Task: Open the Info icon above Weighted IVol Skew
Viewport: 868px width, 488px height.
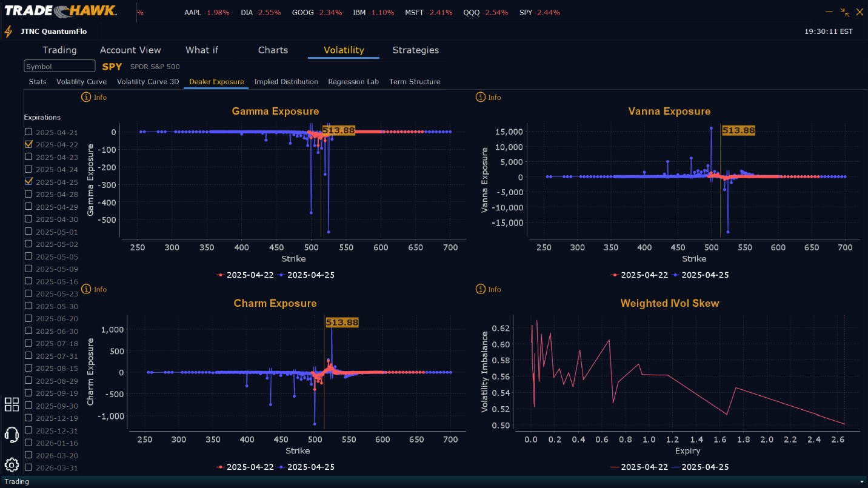Action: (x=481, y=289)
